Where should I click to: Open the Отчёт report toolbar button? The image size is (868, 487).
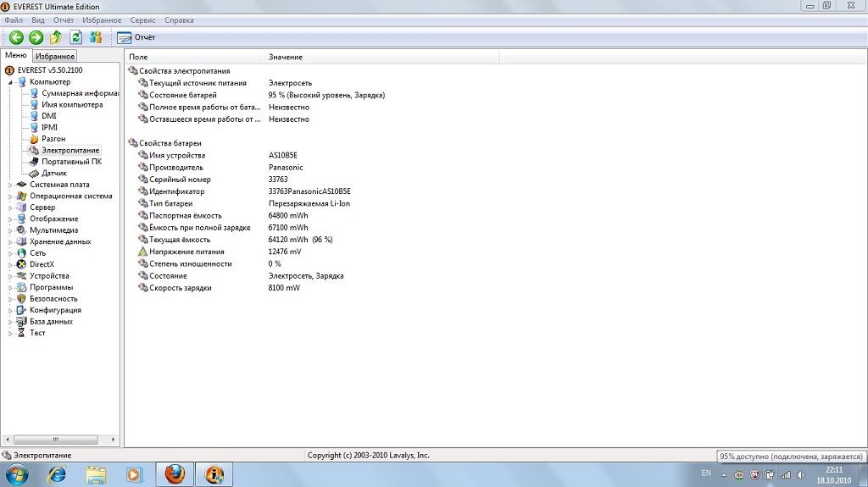136,37
